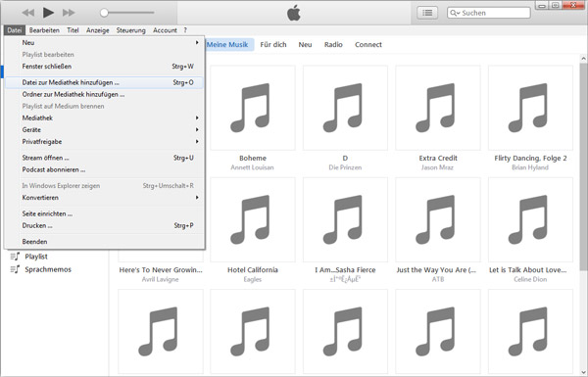
Task: Open the Anzeige menu
Action: [97, 30]
